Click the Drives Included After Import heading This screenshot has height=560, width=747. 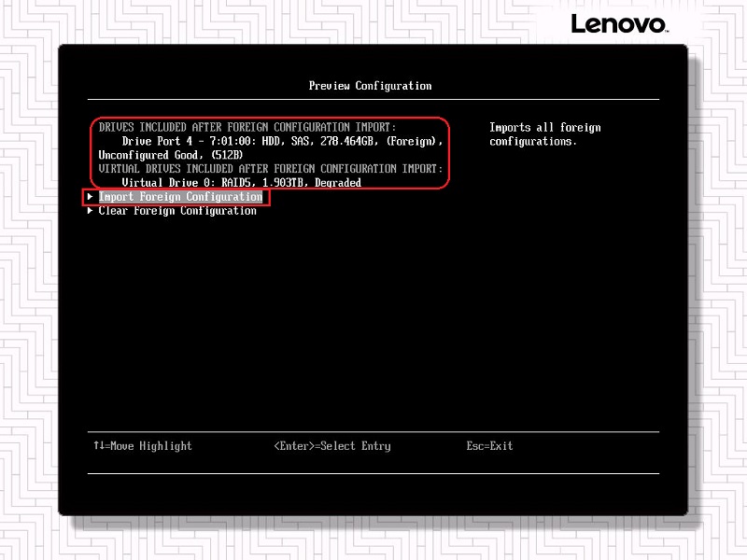[x=247, y=127]
